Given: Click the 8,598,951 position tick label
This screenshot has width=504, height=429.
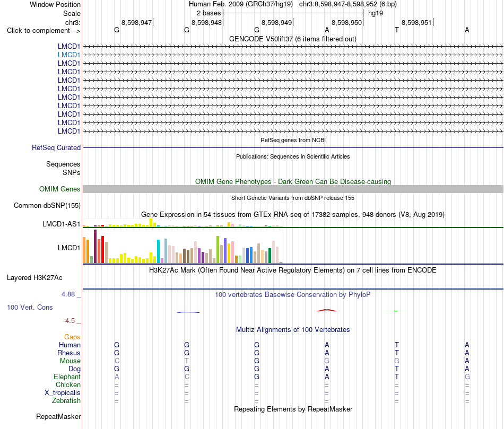Looking at the screenshot, I should [416, 22].
